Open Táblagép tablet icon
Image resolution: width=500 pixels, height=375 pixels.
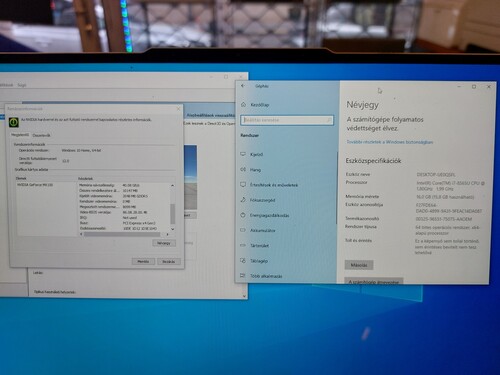tap(243, 260)
